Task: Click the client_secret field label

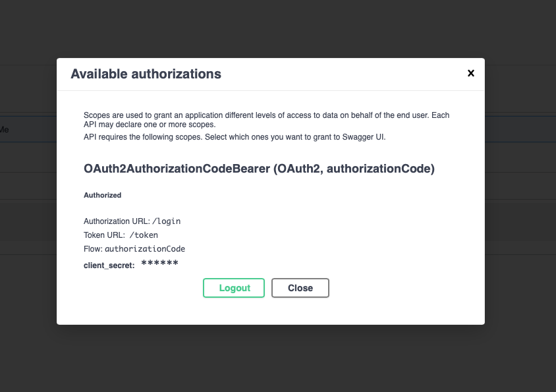Action: point(109,265)
